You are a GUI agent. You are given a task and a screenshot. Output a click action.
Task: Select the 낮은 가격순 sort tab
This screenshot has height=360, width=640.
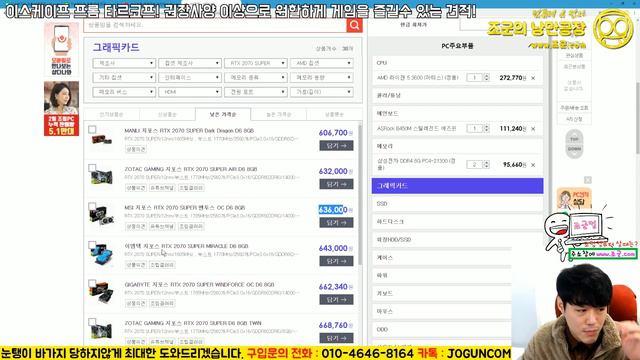pyautogui.click(x=223, y=115)
